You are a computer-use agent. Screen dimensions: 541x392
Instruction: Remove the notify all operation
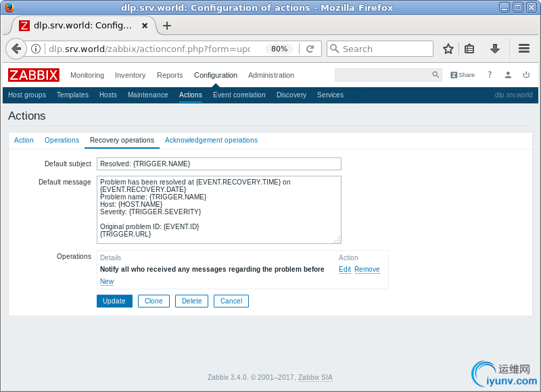[367, 269]
